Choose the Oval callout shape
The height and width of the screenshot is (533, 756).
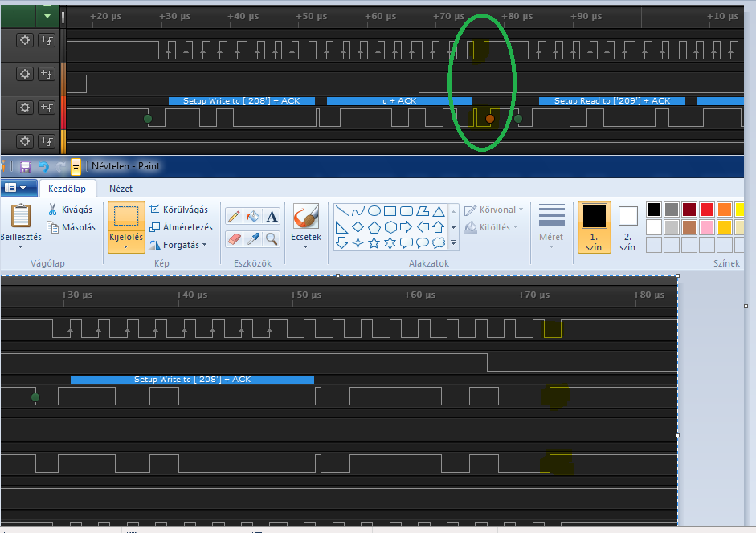pyautogui.click(x=423, y=243)
